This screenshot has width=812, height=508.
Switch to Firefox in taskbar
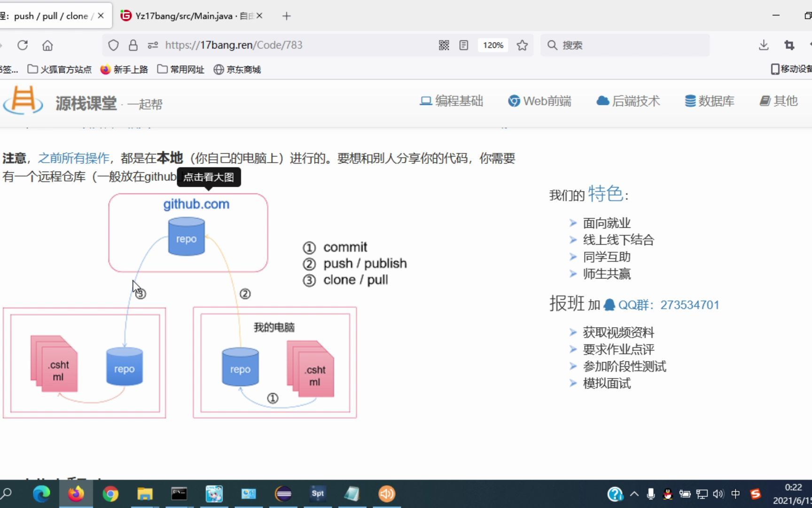pos(76,494)
